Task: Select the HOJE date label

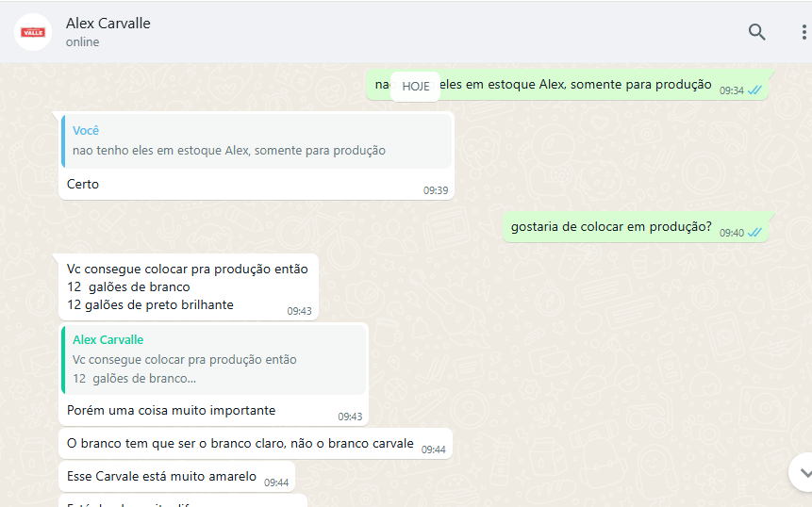Action: 416,87
